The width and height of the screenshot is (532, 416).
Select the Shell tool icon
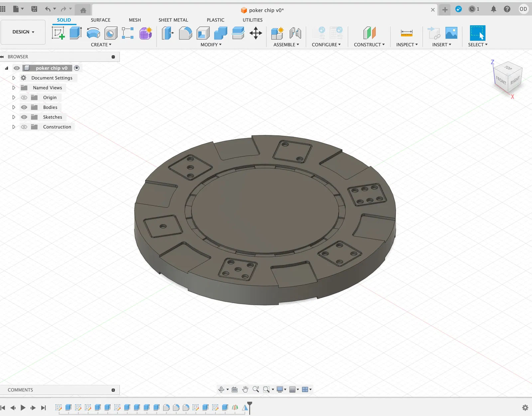203,33
